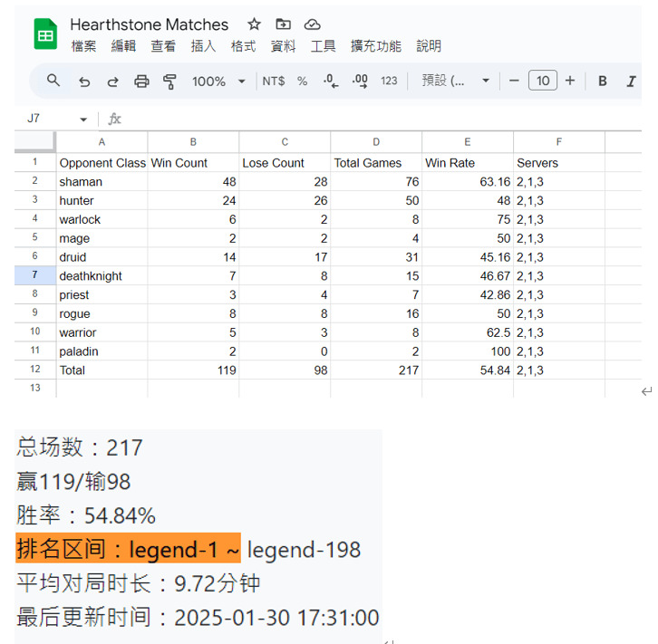Open the 插入 menu

tap(203, 46)
